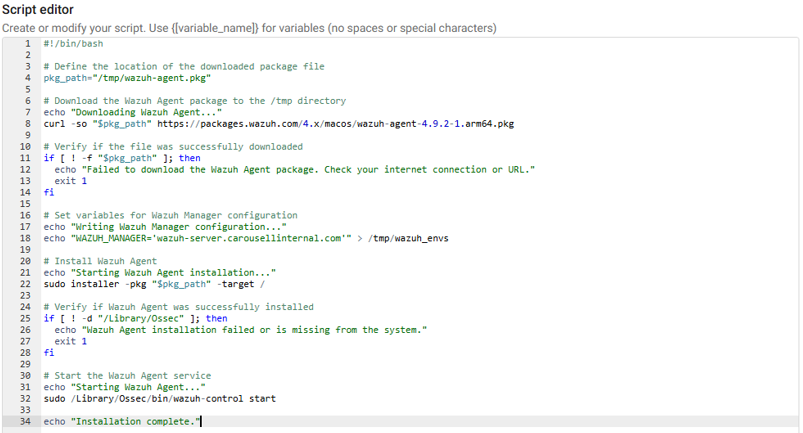Click the 'if [ ! -f "$pkg_path" ]' line
This screenshot has width=803, height=433.
point(122,158)
